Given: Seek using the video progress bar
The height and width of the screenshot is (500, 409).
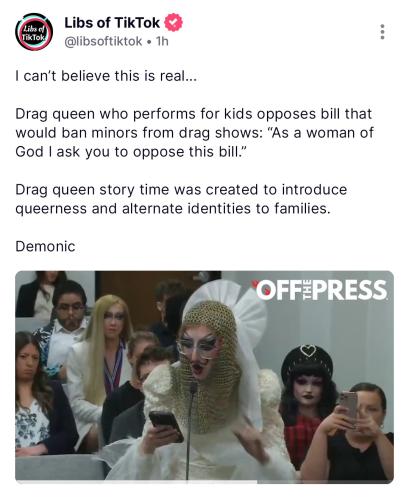Looking at the screenshot, I should click(x=204, y=481).
